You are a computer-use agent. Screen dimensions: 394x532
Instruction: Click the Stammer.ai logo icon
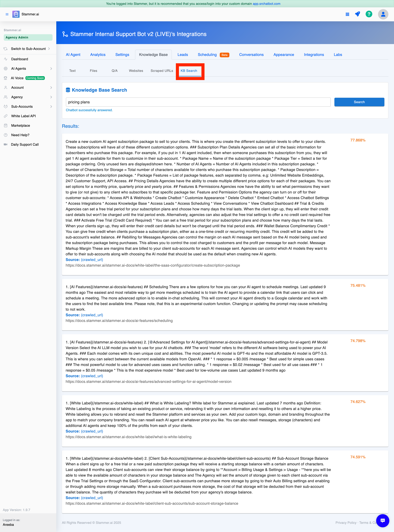pos(16,14)
